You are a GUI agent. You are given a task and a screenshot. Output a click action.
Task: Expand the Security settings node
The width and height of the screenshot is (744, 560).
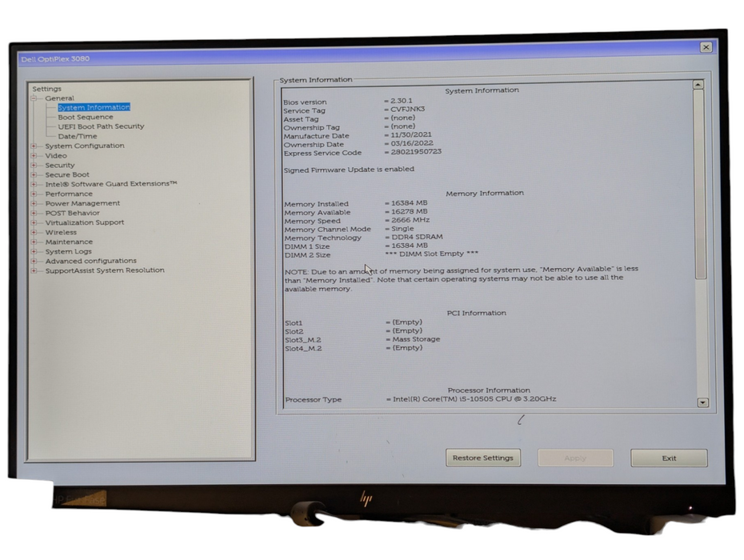point(34,165)
